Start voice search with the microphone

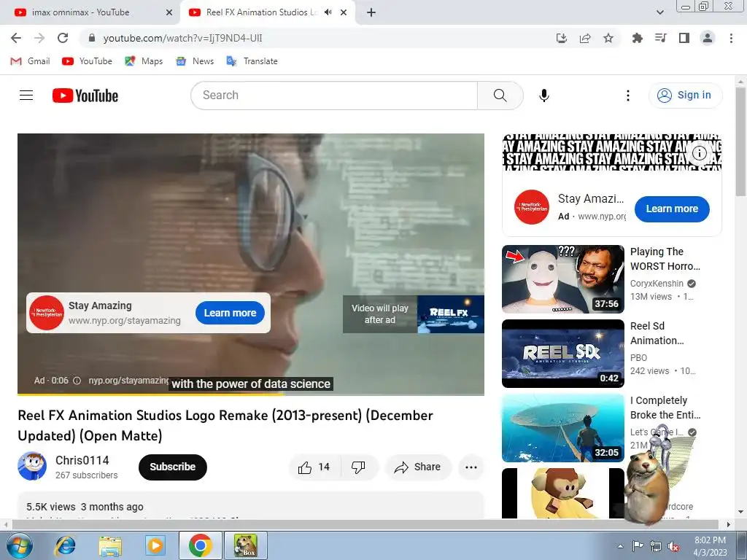point(544,96)
